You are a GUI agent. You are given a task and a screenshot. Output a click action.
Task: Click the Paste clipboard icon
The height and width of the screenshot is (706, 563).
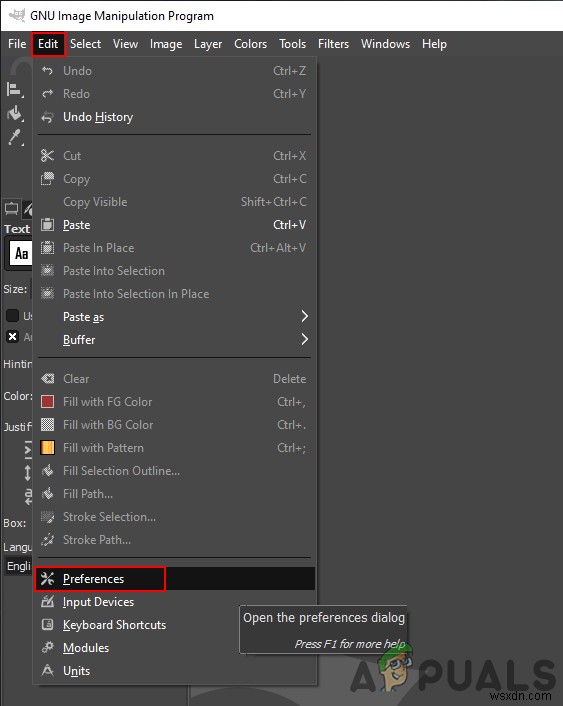pyautogui.click(x=47, y=225)
